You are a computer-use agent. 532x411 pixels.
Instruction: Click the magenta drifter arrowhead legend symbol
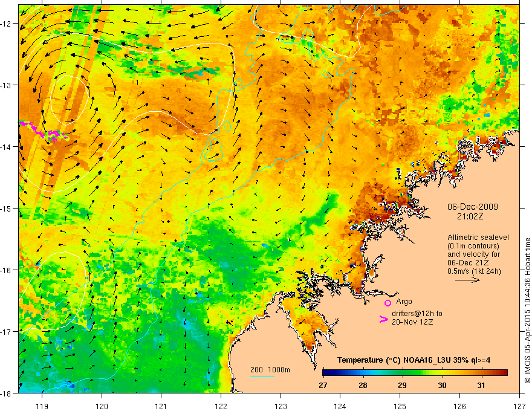384,319
